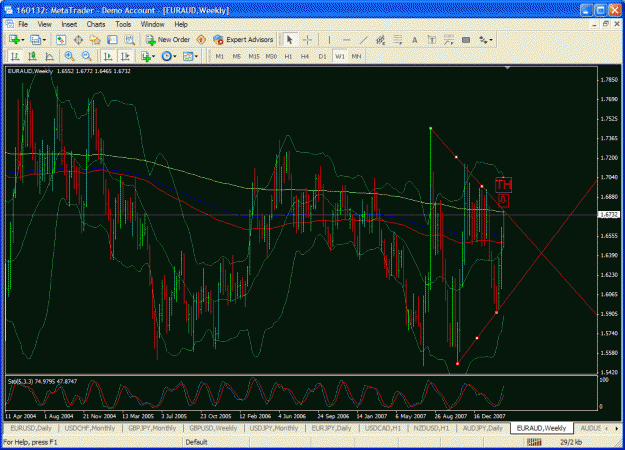Zoom in on the chart
The image size is (625, 450).
69,56
